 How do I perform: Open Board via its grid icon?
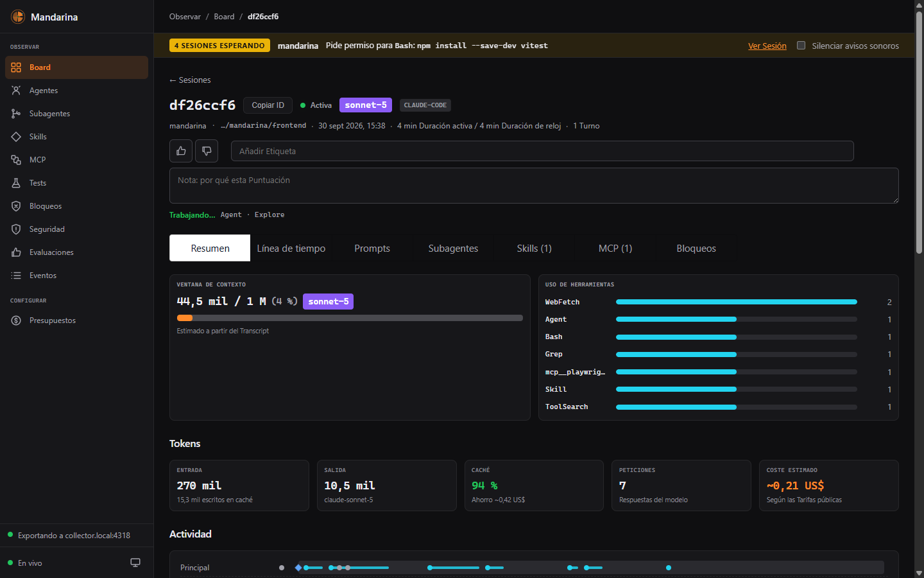click(16, 67)
